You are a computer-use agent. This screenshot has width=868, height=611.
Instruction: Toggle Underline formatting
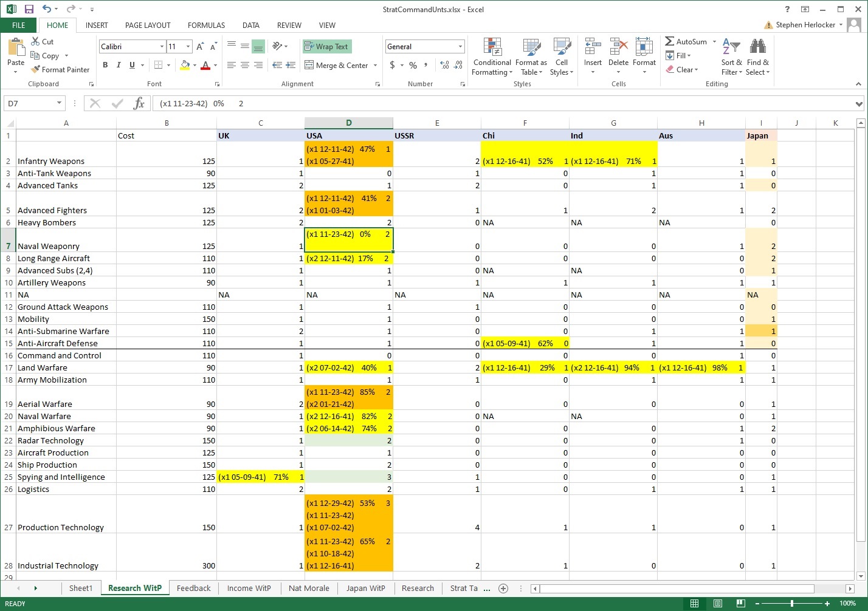[x=132, y=65]
